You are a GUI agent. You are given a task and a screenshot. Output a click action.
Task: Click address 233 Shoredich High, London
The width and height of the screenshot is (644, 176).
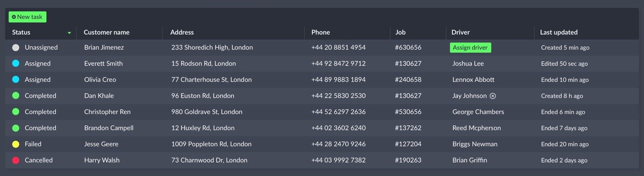click(212, 47)
